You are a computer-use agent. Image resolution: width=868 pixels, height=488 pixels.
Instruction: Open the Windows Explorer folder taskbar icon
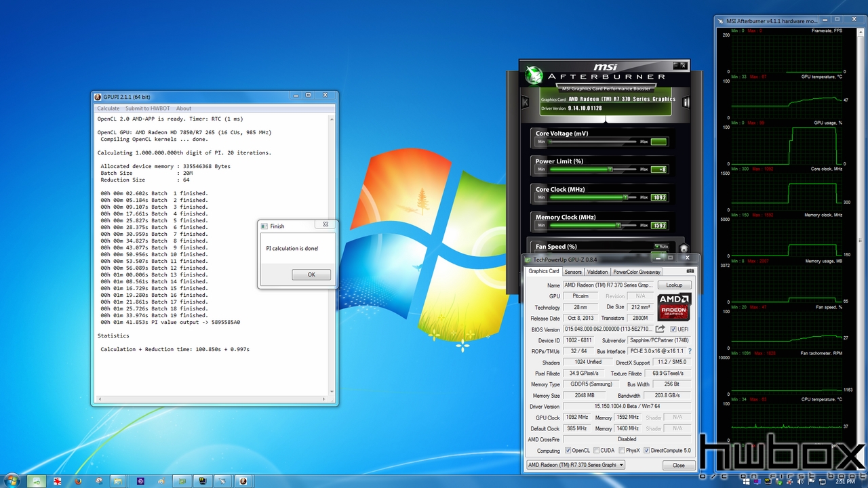[119, 481]
